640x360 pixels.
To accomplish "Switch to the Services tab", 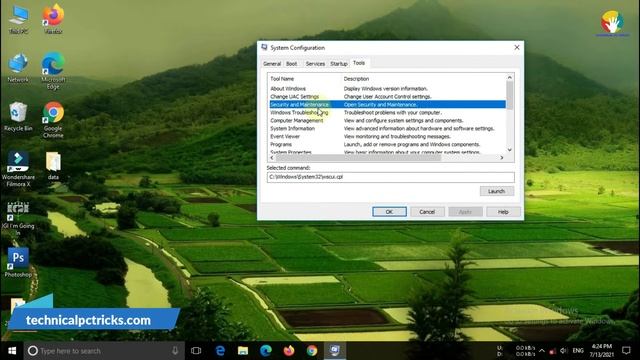I will 315,64.
